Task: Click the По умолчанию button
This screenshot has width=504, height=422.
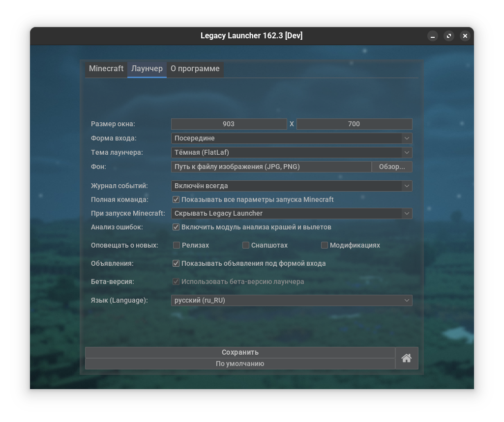Action: point(240,364)
